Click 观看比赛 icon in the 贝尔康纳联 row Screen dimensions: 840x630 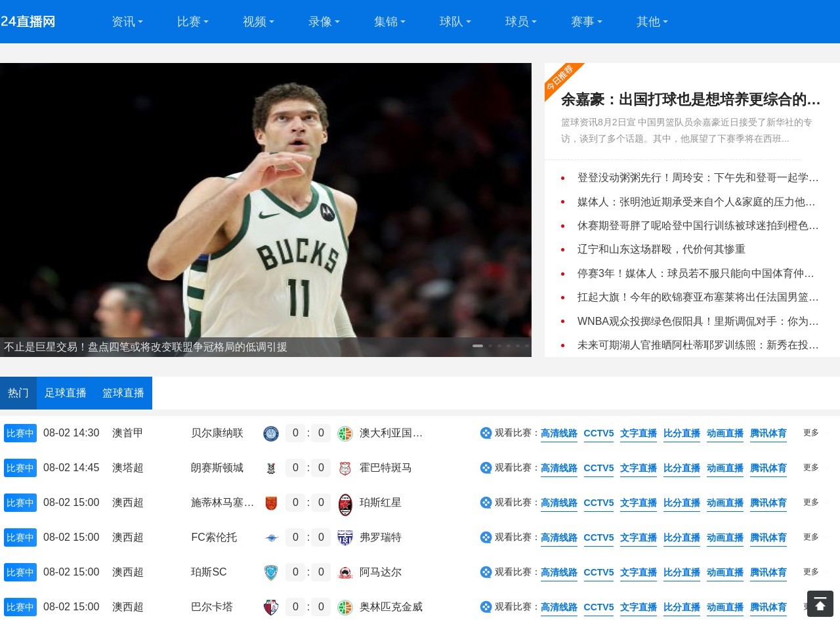pos(486,433)
